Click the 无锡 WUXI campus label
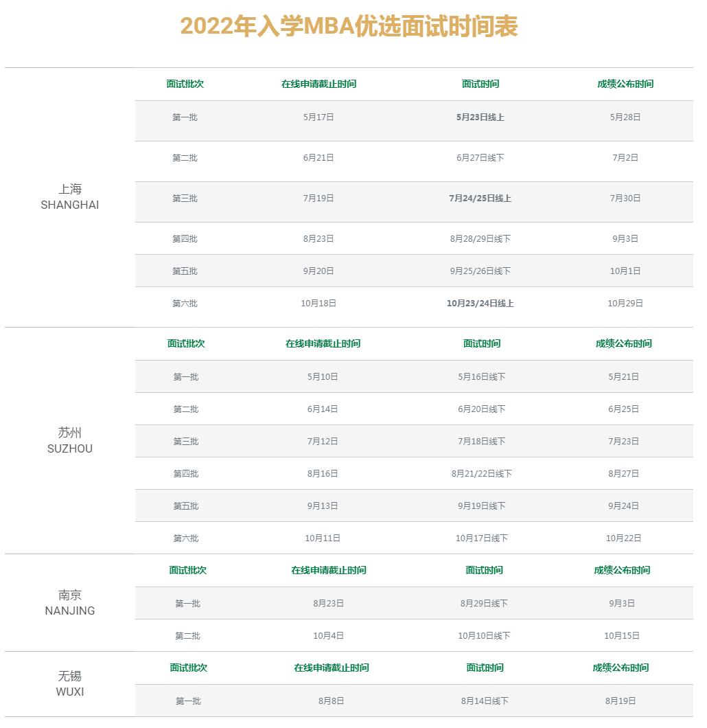 click(69, 683)
